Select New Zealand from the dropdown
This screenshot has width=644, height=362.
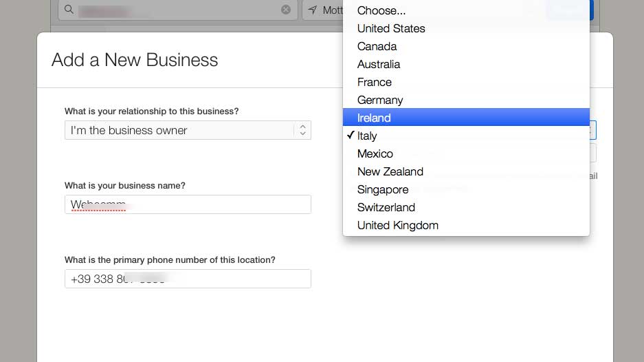click(390, 171)
